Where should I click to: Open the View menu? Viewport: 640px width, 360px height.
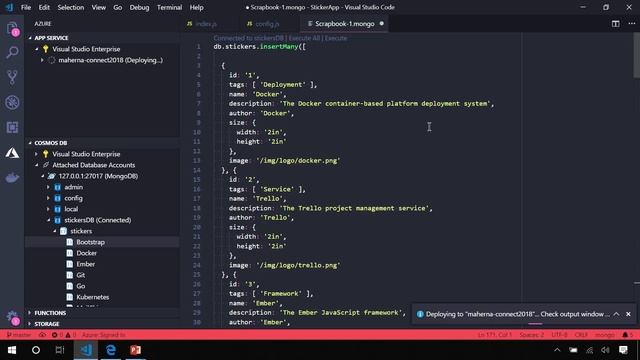tap(98, 7)
